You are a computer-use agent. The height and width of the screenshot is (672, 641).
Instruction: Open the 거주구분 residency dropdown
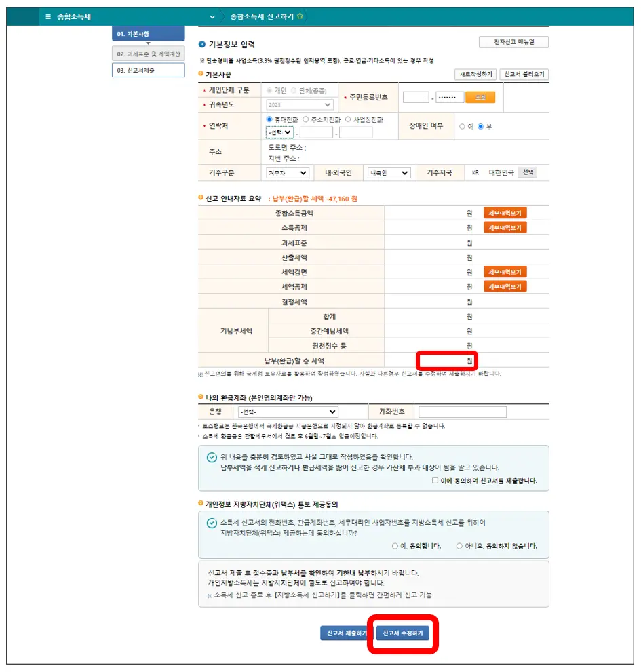point(286,172)
